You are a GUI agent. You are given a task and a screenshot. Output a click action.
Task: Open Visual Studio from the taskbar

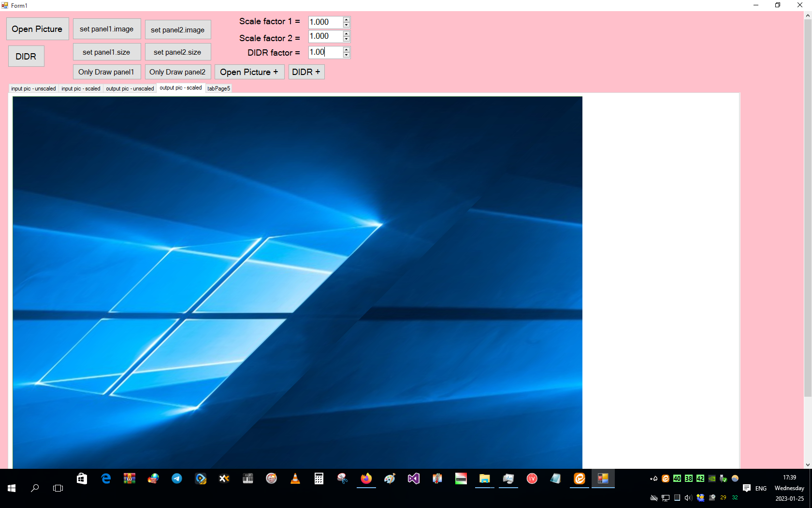[414, 479]
